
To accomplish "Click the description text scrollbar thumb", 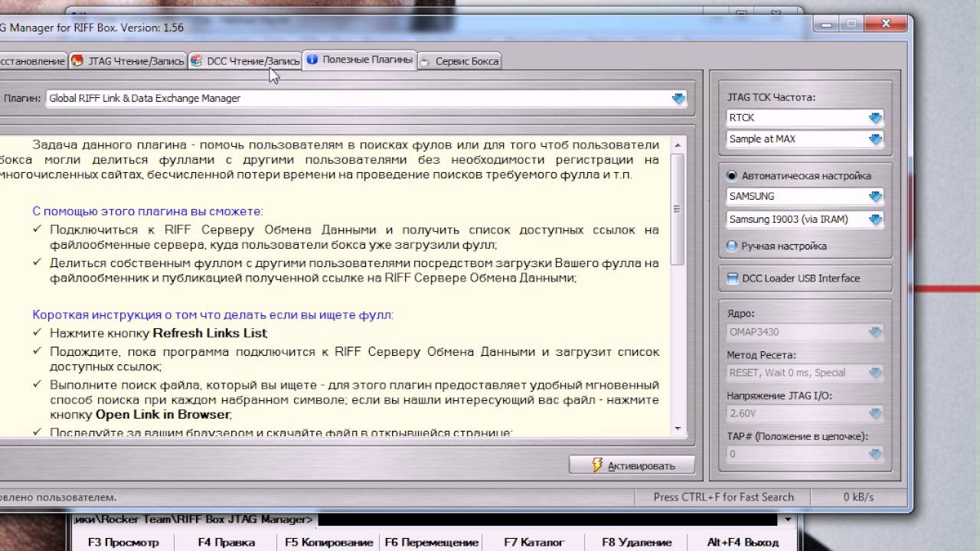I will (678, 208).
